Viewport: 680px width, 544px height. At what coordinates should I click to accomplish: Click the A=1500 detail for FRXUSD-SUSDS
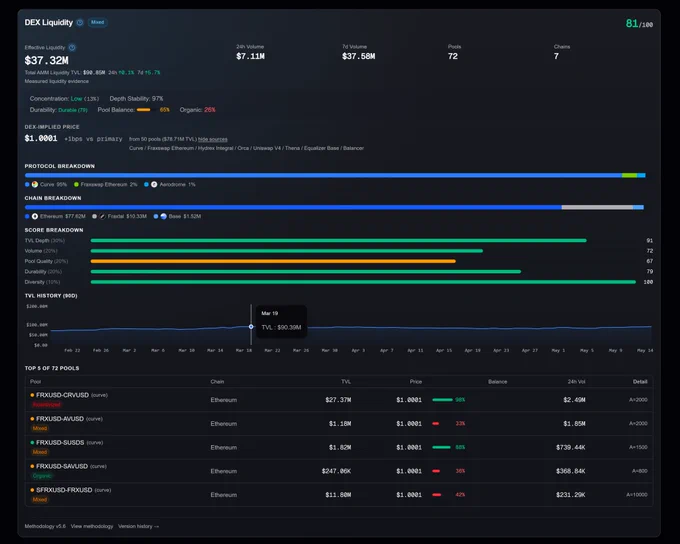638,447
